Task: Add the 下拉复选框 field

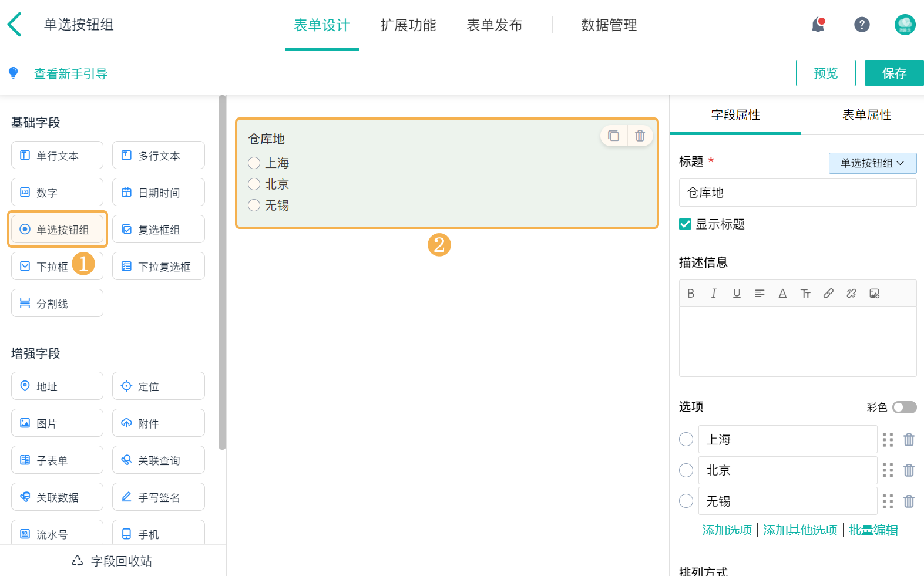Action: 159,267
